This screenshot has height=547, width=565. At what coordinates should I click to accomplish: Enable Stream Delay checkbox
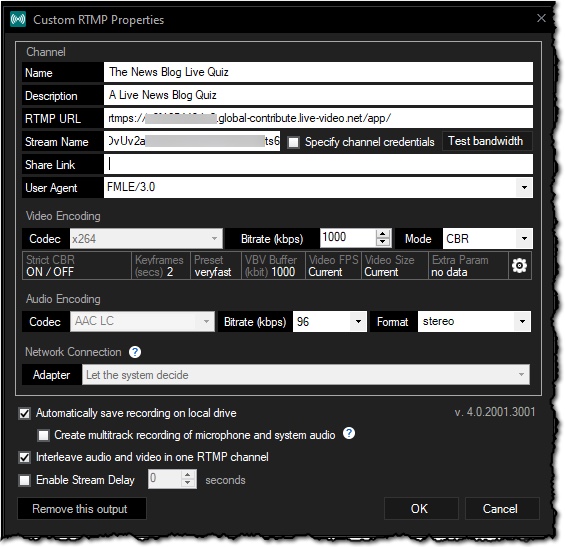pos(25,480)
